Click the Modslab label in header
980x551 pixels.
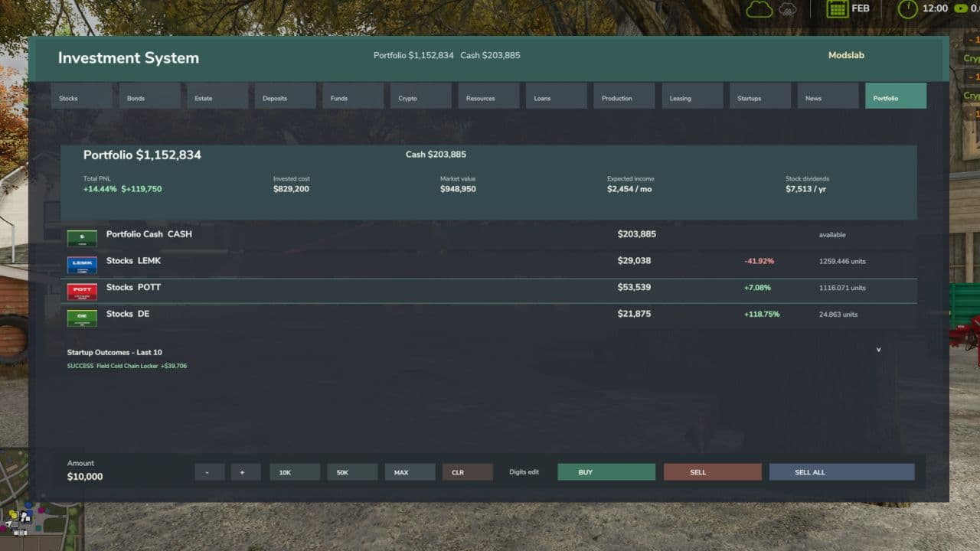(x=846, y=55)
